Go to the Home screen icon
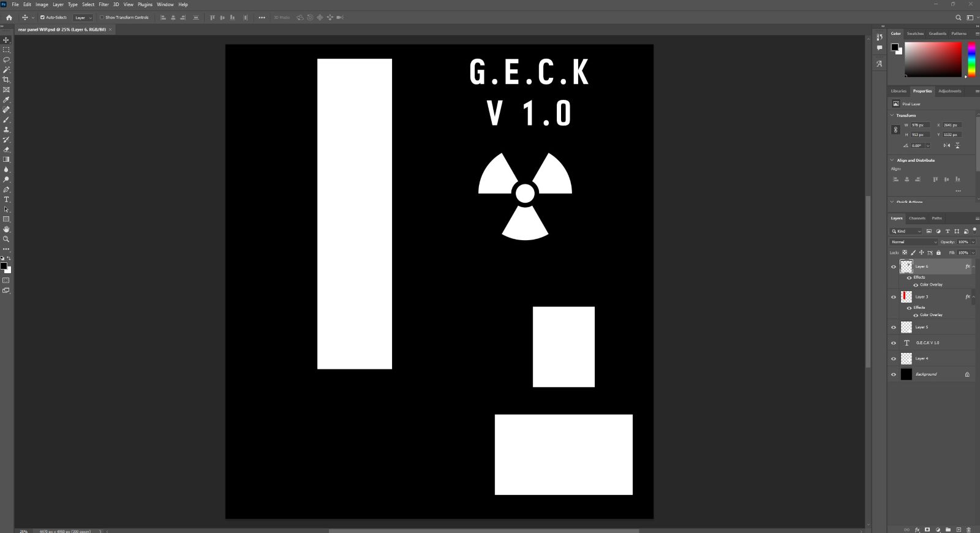 (x=9, y=17)
